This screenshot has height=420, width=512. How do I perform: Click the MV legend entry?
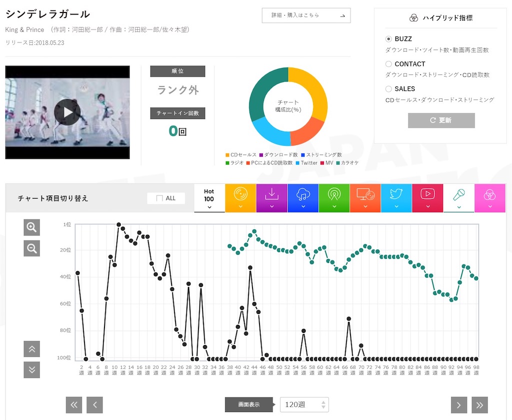327,162
